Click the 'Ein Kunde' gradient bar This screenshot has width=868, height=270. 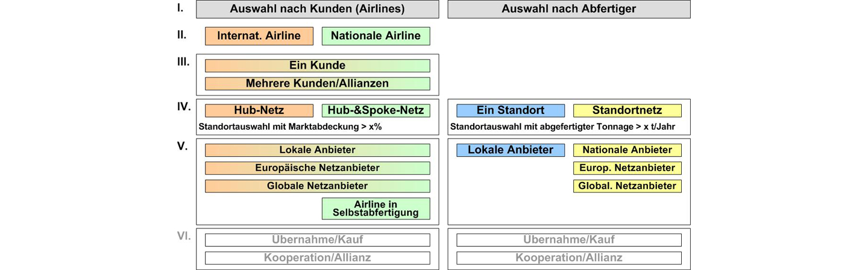click(318, 66)
